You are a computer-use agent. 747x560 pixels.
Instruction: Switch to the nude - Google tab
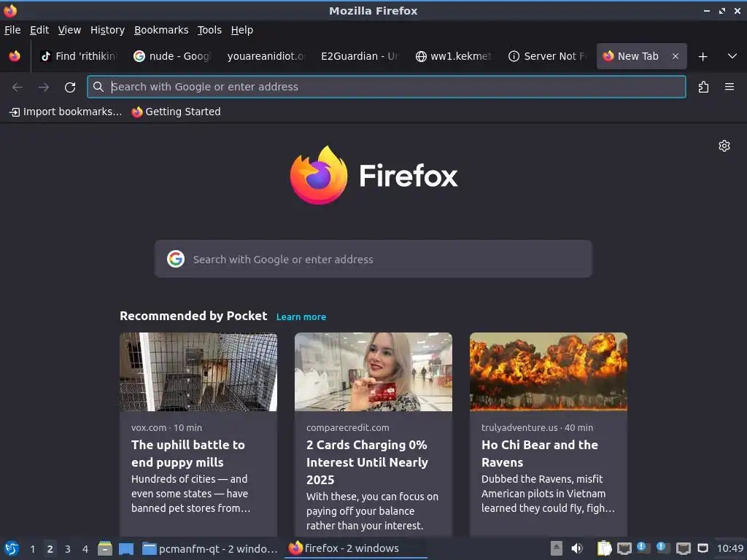tap(172, 56)
